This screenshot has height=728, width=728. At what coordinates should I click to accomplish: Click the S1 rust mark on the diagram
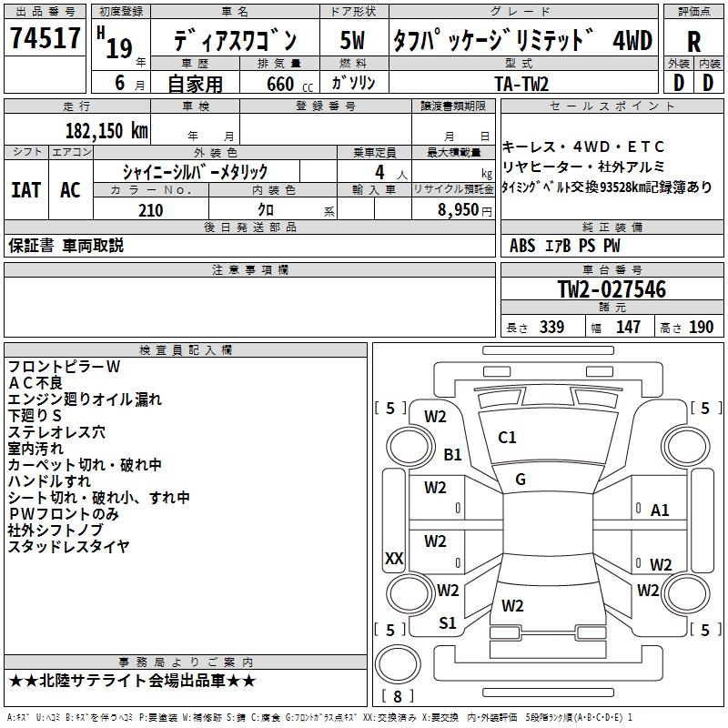pos(448,623)
